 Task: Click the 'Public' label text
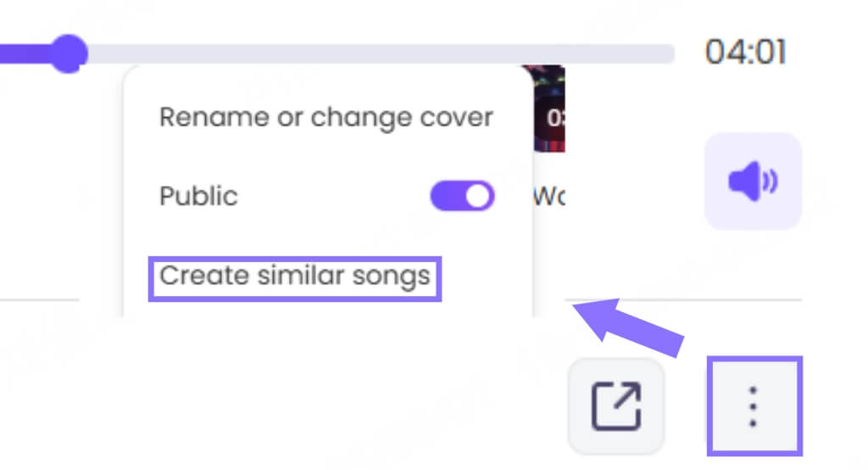point(198,196)
